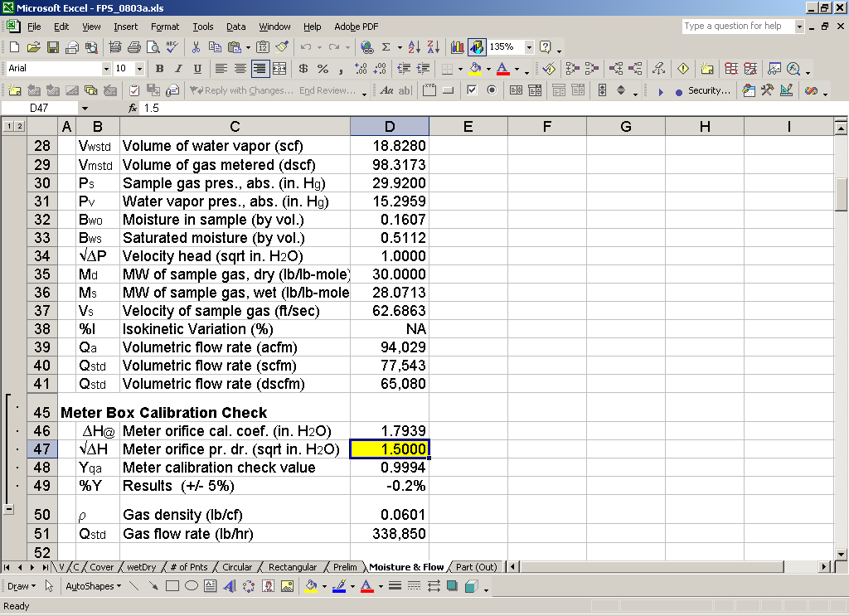Click the AutoSum sigma icon

tap(386, 47)
